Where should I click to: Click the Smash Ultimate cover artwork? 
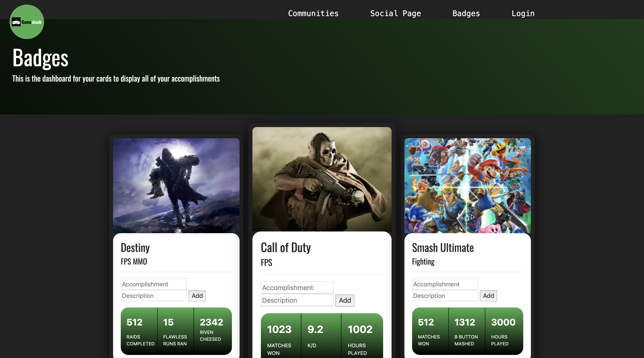[467, 186]
